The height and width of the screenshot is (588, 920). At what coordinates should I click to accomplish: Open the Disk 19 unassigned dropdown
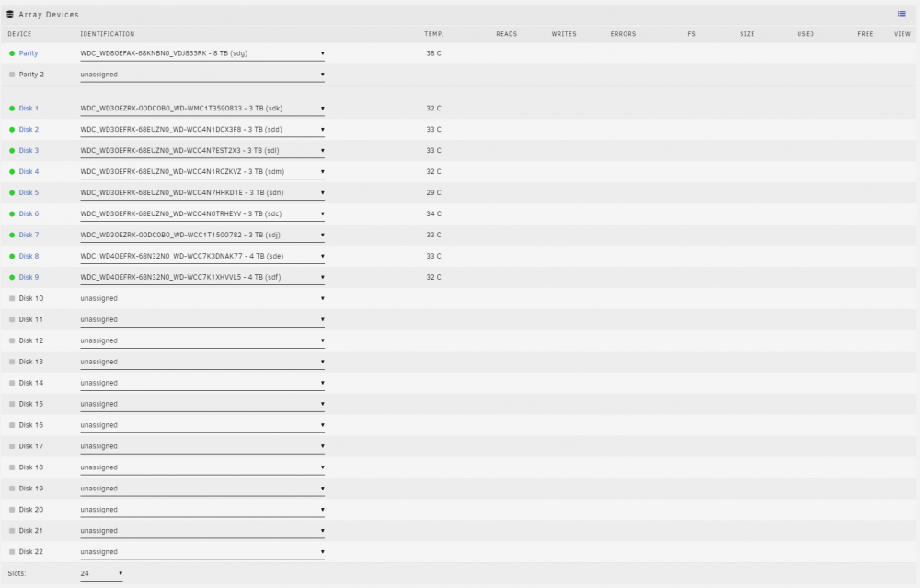(202, 489)
